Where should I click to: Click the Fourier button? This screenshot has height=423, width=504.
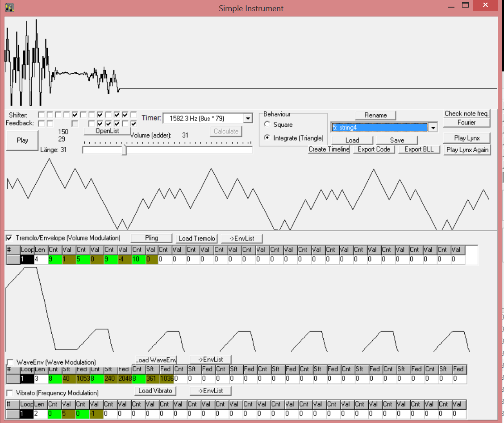[x=467, y=122]
